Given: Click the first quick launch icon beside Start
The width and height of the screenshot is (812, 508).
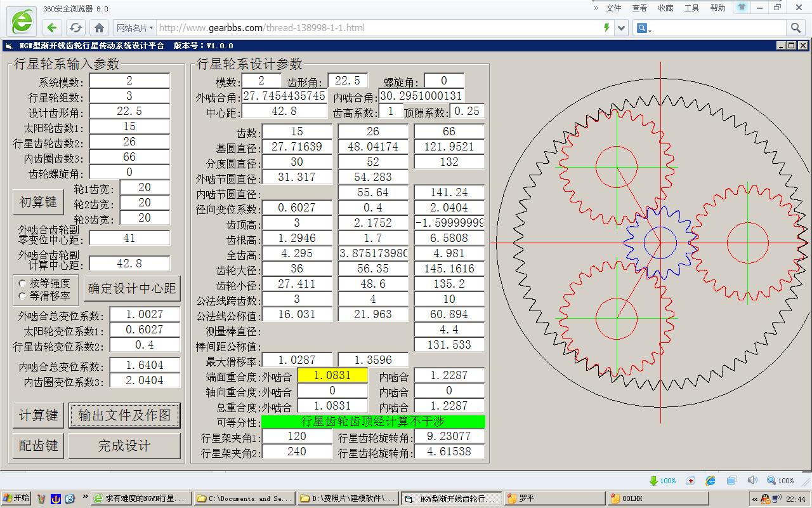Looking at the screenshot, I should tap(42, 498).
